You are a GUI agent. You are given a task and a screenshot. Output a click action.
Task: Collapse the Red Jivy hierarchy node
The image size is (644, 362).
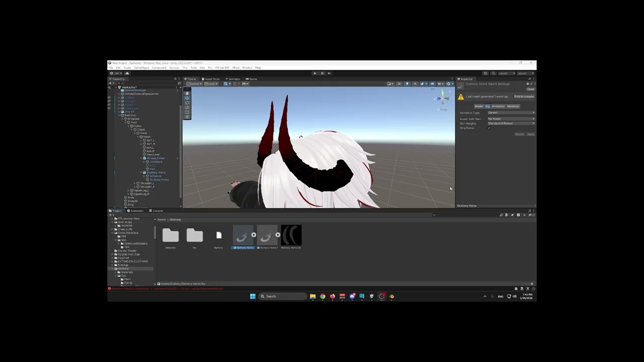[119, 115]
